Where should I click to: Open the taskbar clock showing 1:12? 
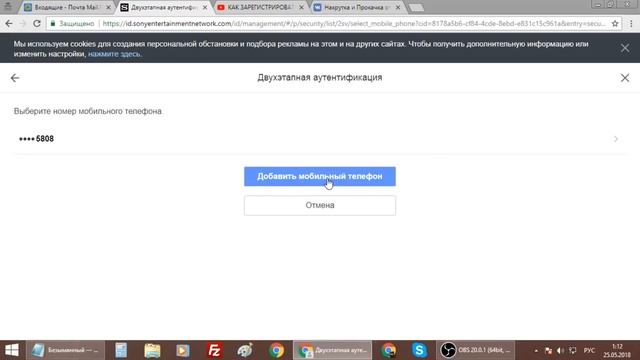(617, 350)
